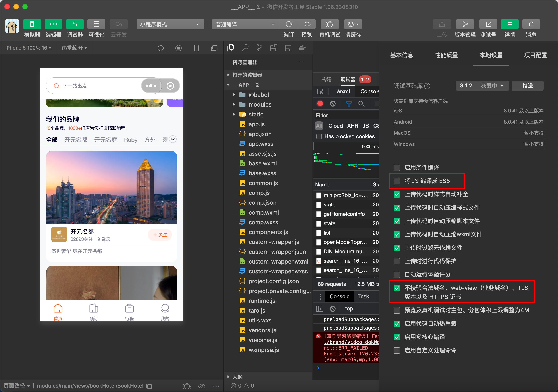Switch to Wxml debugger tab
Image resolution: width=558 pixels, height=392 pixels.
tap(343, 91)
